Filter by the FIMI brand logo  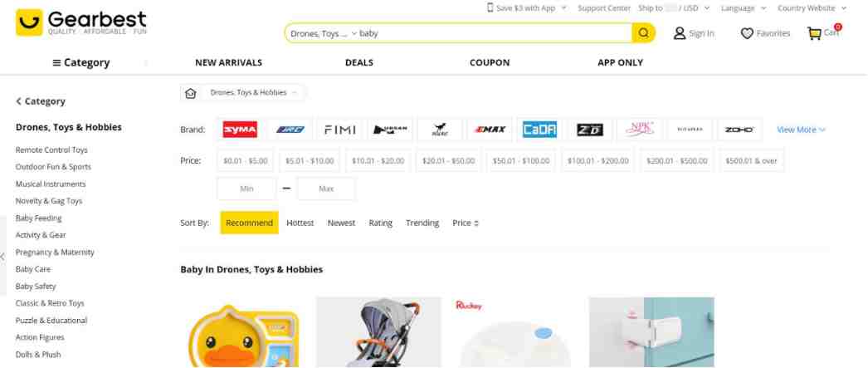[x=340, y=130]
